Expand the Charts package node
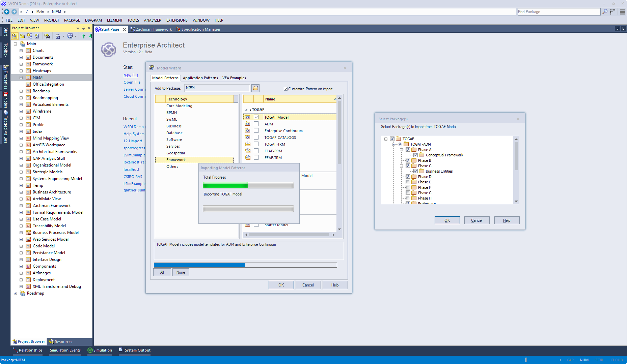 point(21,51)
